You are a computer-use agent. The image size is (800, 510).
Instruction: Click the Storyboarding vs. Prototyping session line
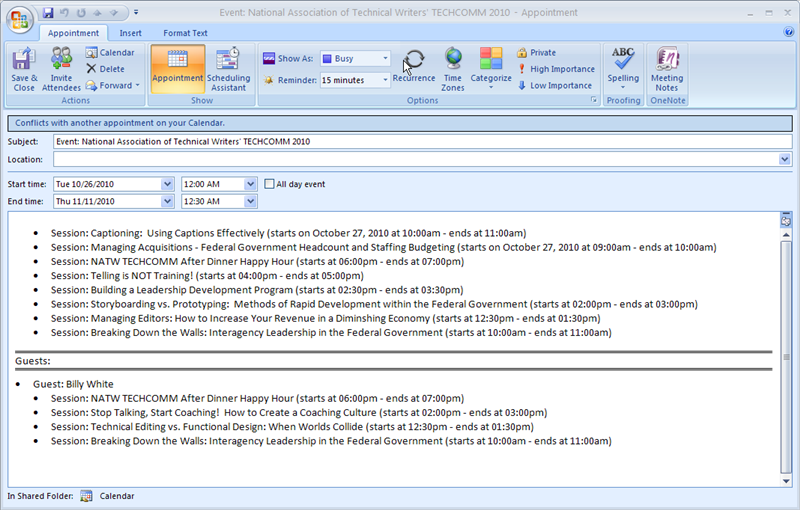coord(374,304)
